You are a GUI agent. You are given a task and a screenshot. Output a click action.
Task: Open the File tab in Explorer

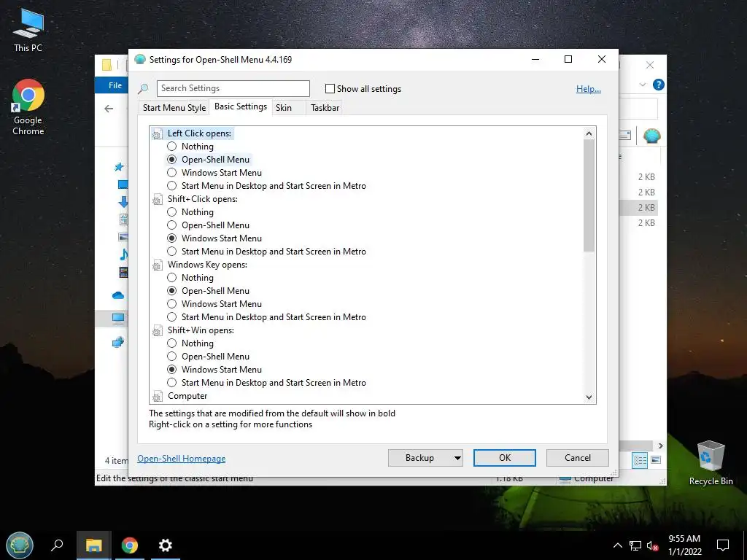tap(115, 85)
